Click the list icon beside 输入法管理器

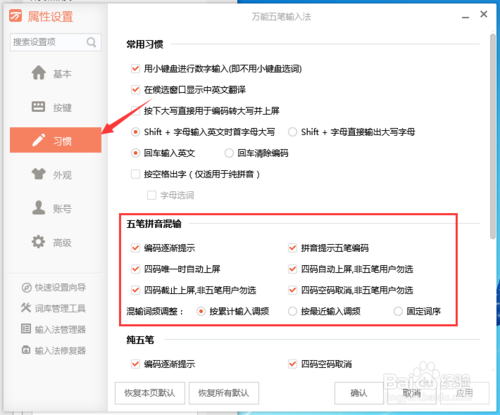26,329
